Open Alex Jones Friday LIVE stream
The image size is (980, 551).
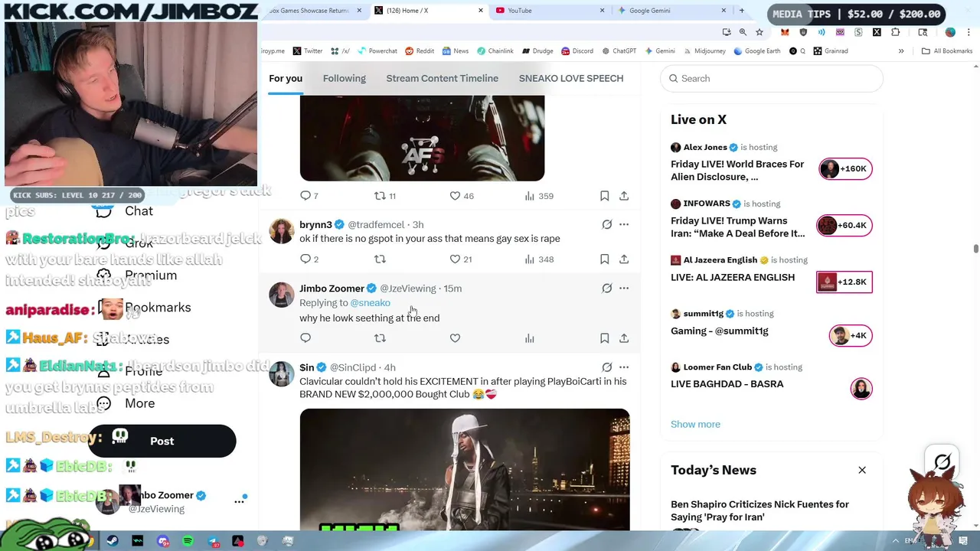coord(771,162)
